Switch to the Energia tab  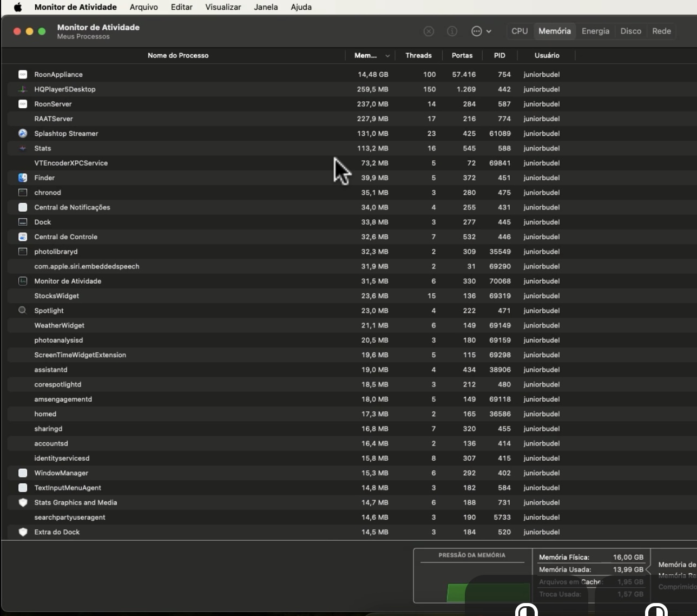click(x=595, y=31)
